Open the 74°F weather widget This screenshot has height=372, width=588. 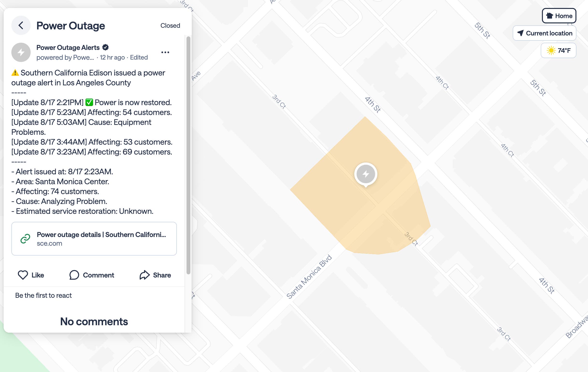tap(559, 50)
